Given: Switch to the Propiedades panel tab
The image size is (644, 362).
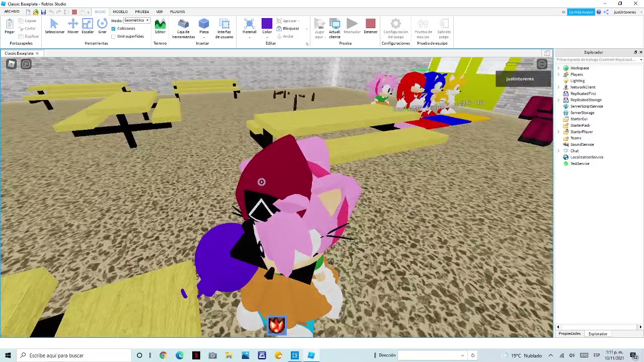Looking at the screenshot, I should tap(570, 334).
